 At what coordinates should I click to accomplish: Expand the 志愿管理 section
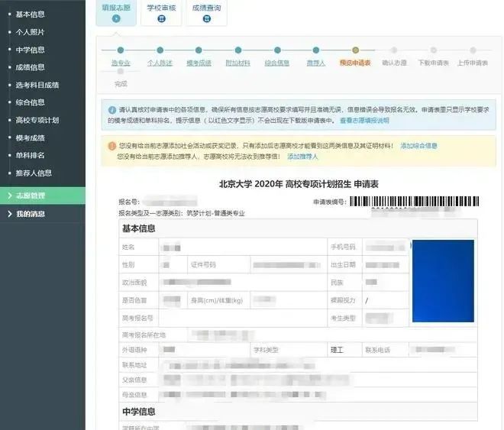pos(43,196)
